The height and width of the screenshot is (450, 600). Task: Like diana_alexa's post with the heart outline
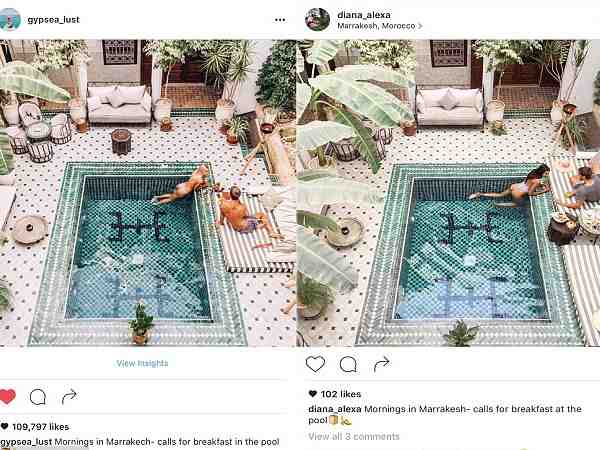coord(315,364)
